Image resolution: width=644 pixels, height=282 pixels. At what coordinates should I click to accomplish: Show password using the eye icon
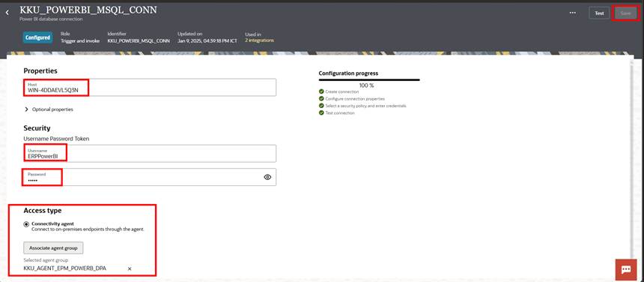pos(267,177)
